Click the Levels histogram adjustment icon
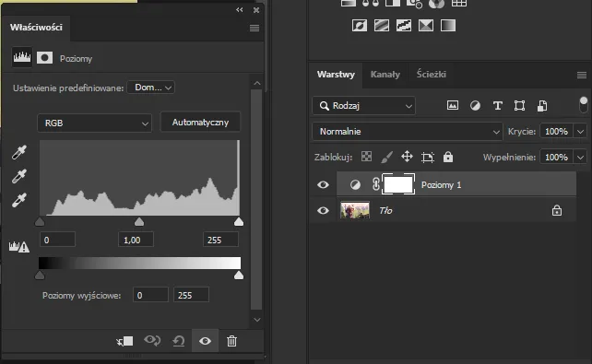 pos(22,57)
